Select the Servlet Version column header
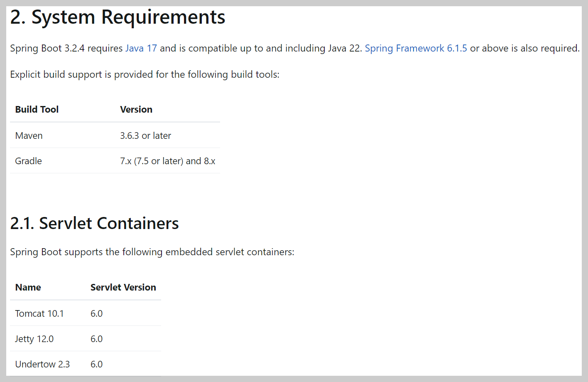This screenshot has height=382, width=588. (x=123, y=287)
